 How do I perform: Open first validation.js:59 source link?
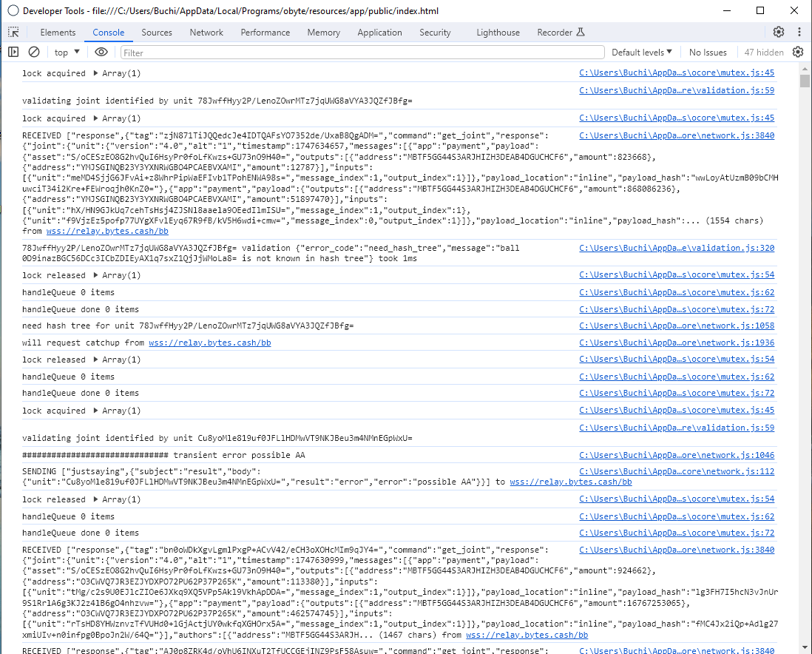click(677, 90)
